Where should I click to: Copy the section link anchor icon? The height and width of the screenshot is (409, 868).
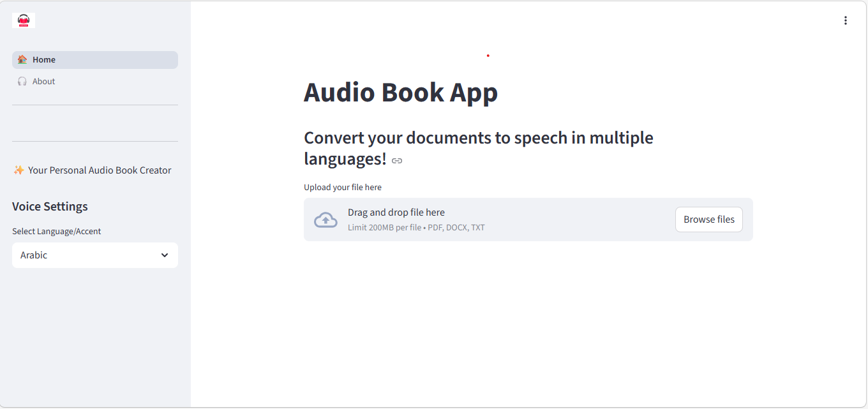[x=397, y=161]
